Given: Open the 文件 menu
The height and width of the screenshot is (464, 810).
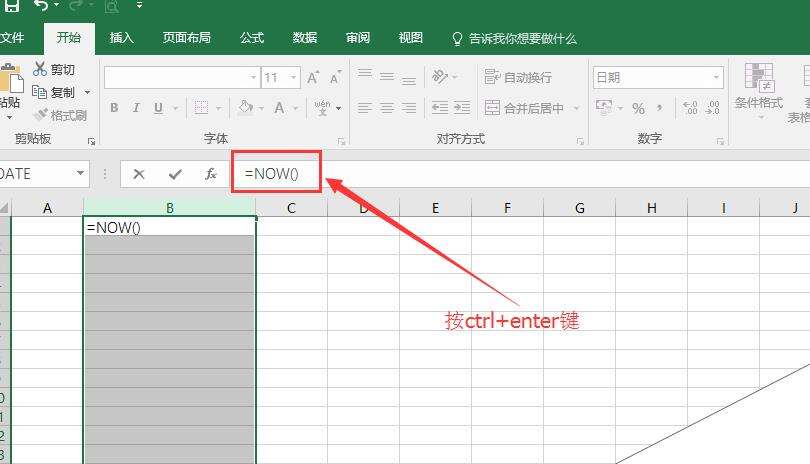Looking at the screenshot, I should tap(12, 38).
